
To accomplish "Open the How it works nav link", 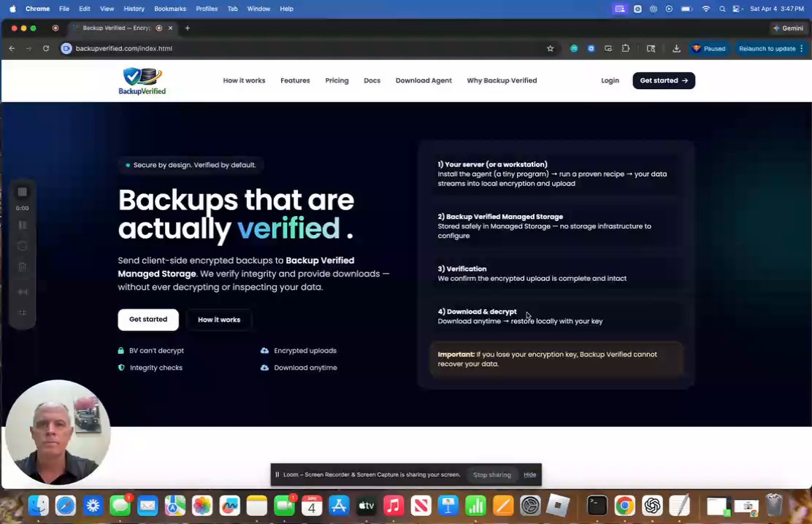I will tap(244, 80).
